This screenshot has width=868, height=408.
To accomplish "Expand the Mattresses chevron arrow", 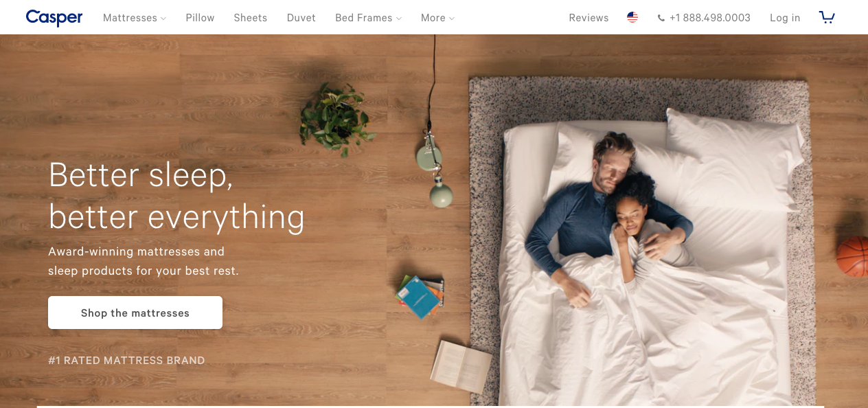I will 163,19.
